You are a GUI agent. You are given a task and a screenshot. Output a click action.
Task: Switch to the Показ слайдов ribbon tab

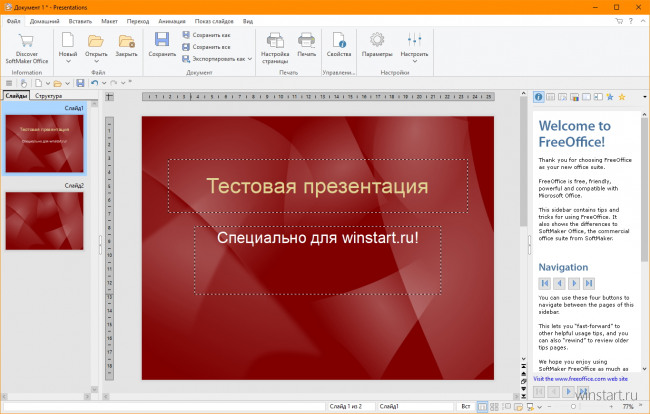(214, 21)
